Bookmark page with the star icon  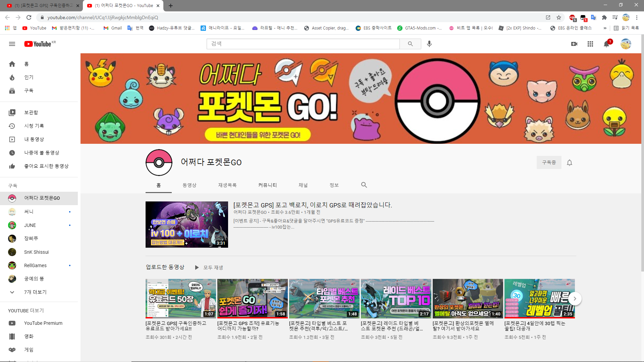click(x=559, y=17)
